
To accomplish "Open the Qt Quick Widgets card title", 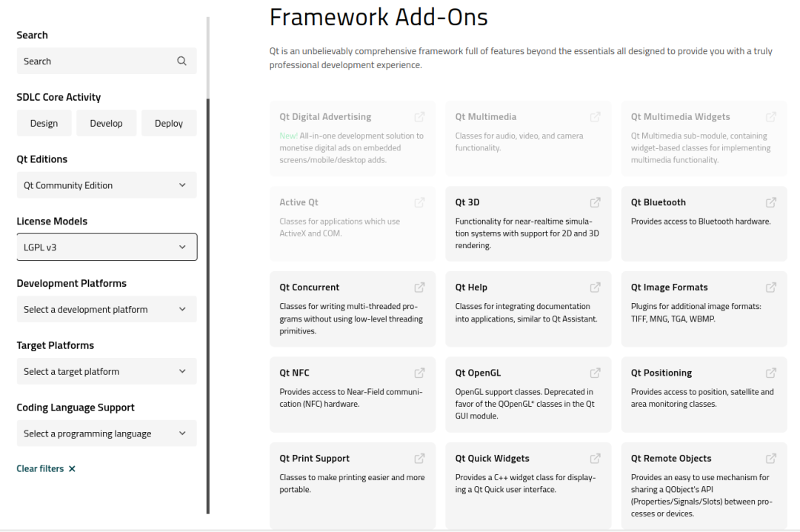I will [x=493, y=459].
